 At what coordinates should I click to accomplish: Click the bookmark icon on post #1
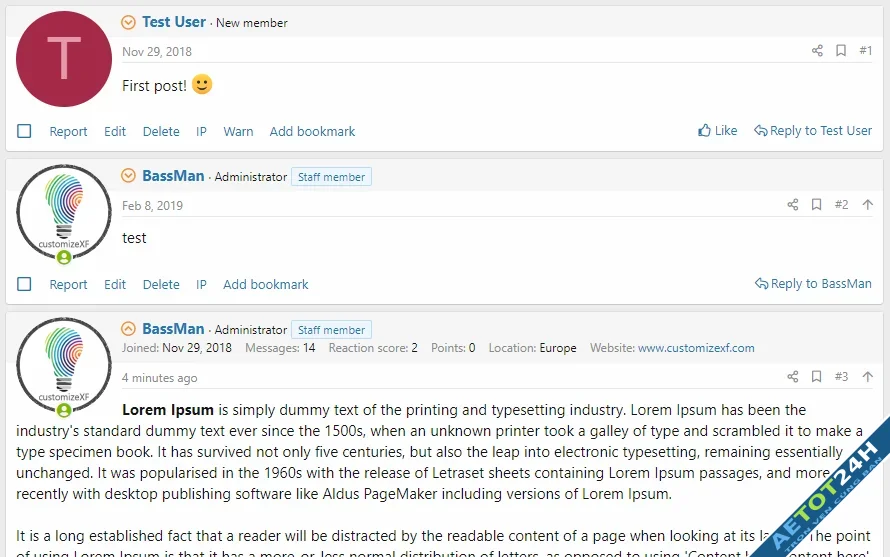841,51
